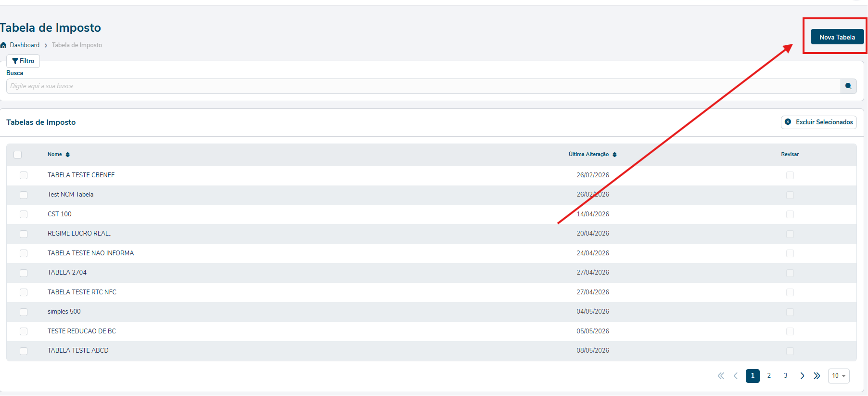Viewport: 868px width, 396px height.
Task: Go to previous page single-left arrow
Action: (x=736, y=376)
